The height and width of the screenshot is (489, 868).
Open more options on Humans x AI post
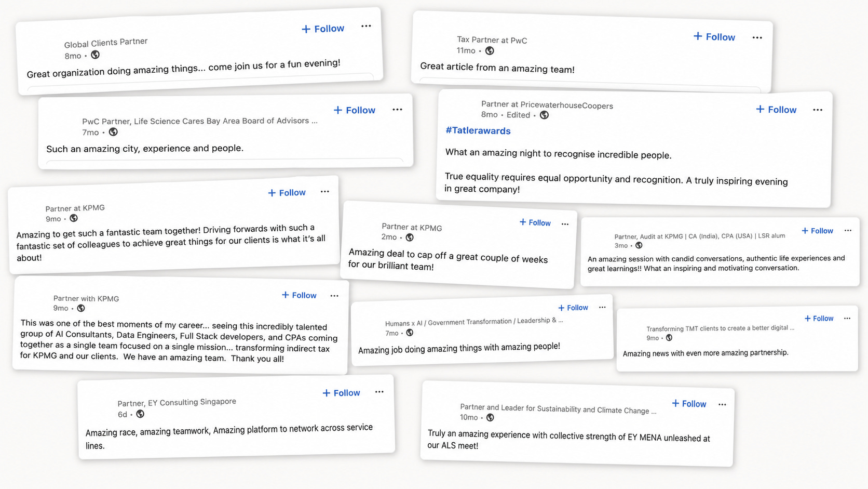[x=602, y=307]
